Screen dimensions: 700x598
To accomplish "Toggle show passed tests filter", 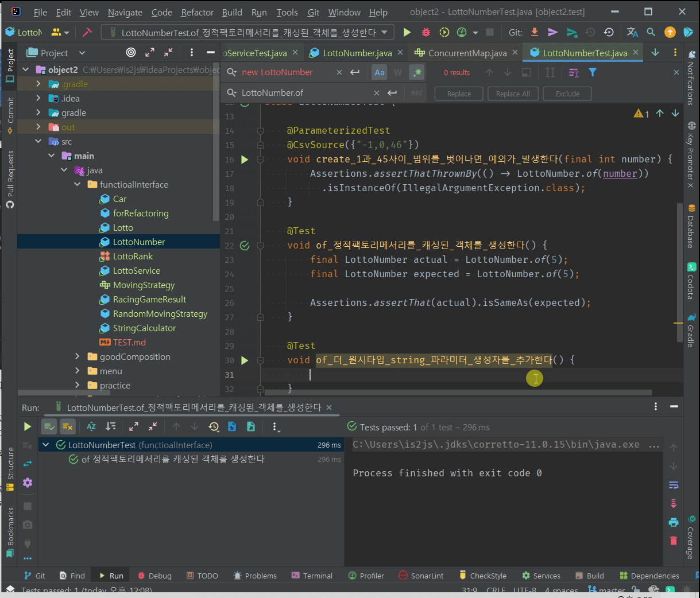I will point(49,426).
